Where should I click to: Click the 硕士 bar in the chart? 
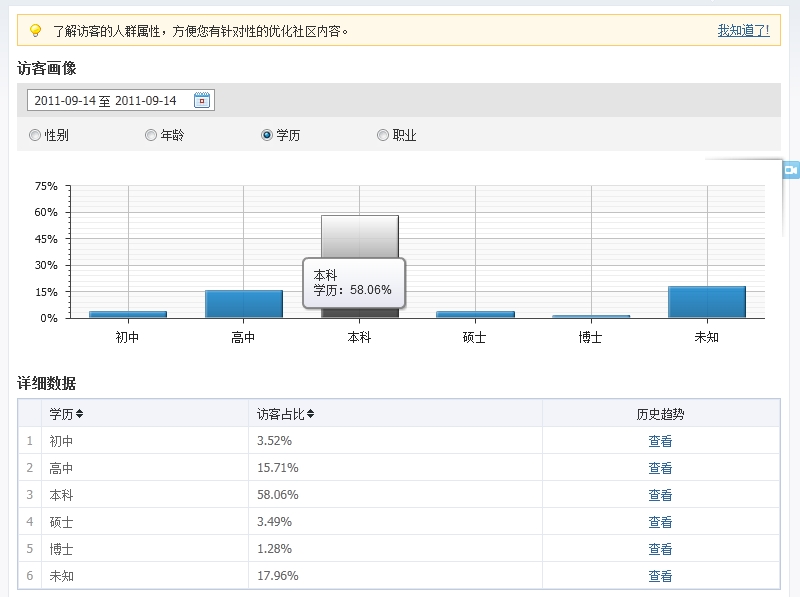[476, 315]
